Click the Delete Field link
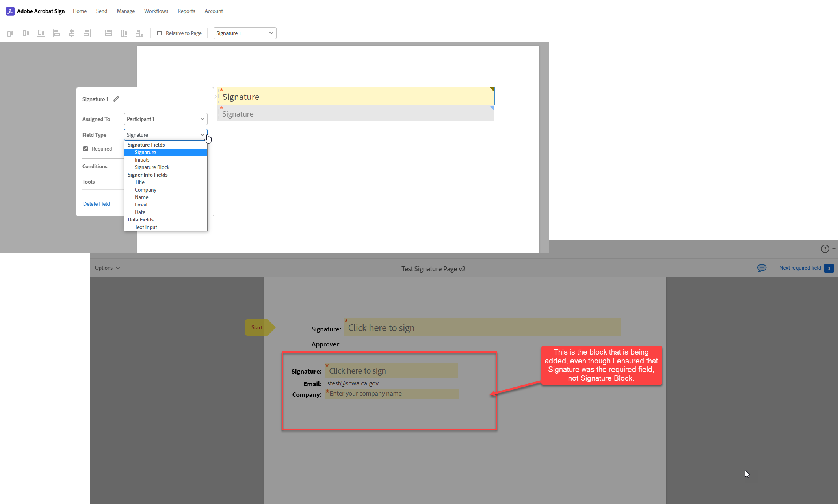Viewport: 838px width, 504px height. tap(96, 203)
